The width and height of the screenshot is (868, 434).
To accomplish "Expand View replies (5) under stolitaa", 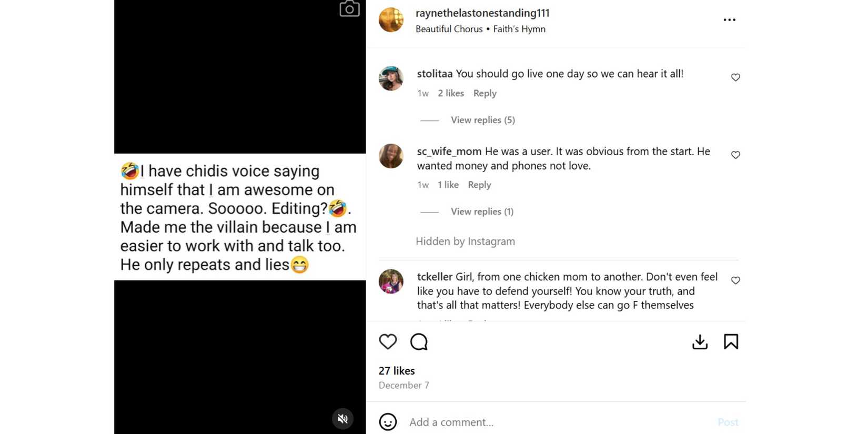I will (482, 120).
